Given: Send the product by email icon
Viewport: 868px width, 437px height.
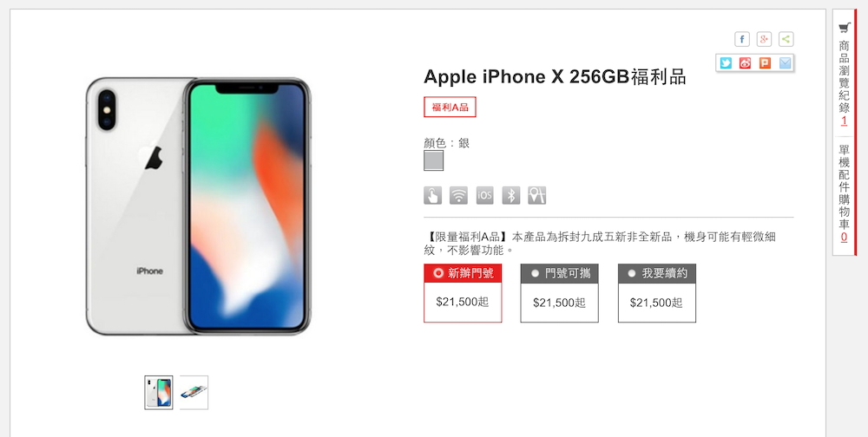Looking at the screenshot, I should 785,63.
